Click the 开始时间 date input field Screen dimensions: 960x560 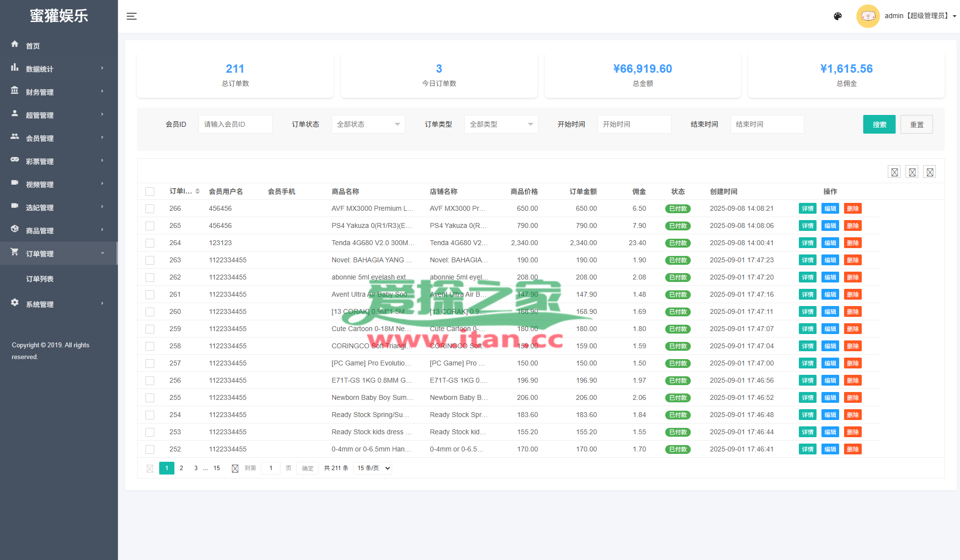[x=634, y=124]
